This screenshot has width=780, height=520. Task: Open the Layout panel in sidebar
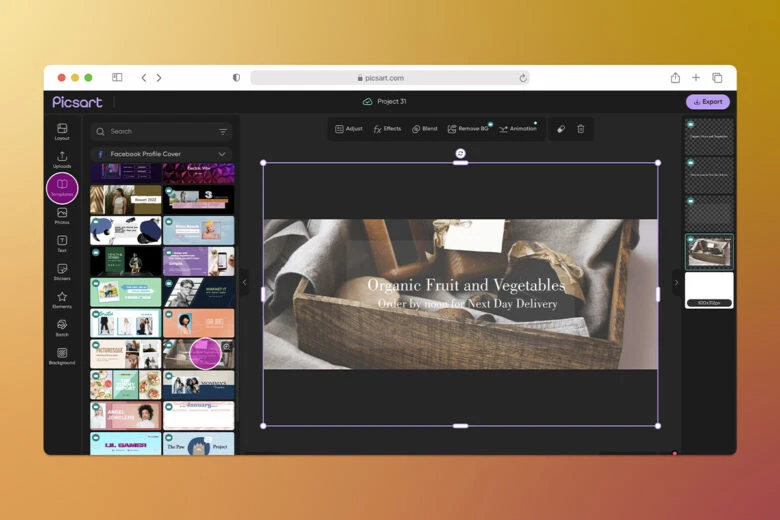click(62, 131)
